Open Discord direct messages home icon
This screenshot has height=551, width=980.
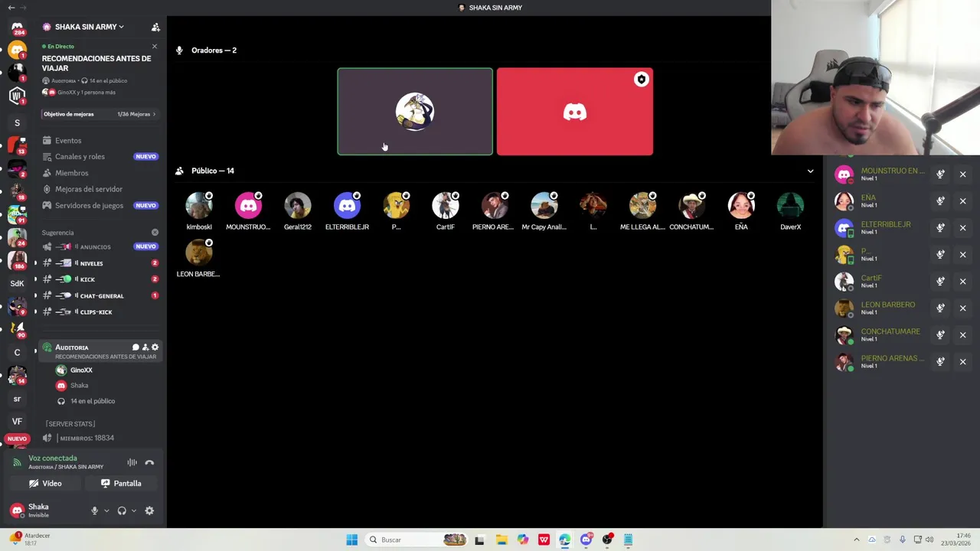(17, 28)
